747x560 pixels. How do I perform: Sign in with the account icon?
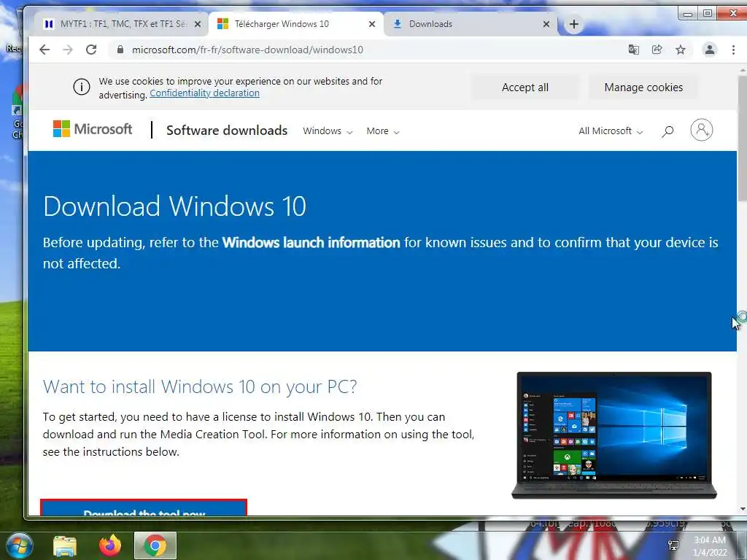(x=701, y=130)
